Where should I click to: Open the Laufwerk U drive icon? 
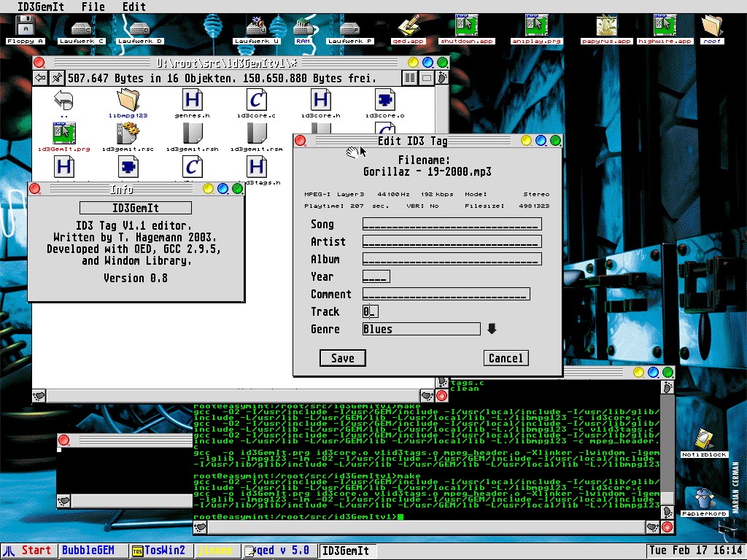[256, 30]
